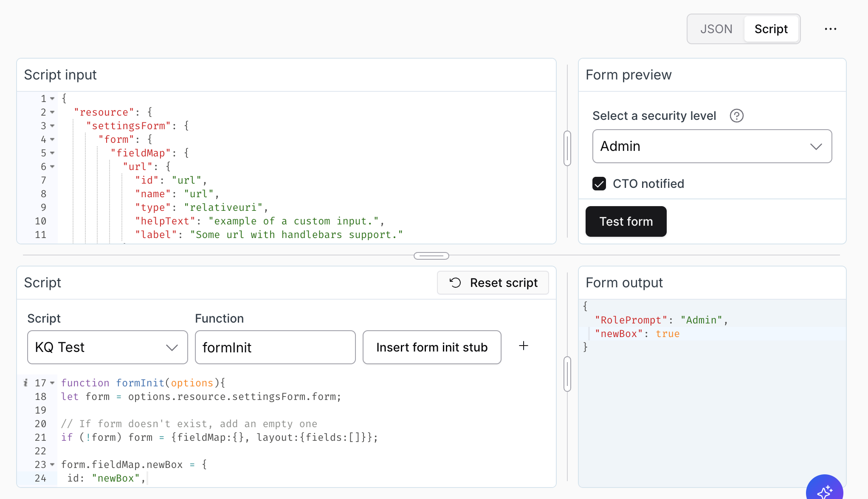The image size is (868, 499).
Task: Click the "type": "relativeuri" line
Action: (202, 207)
